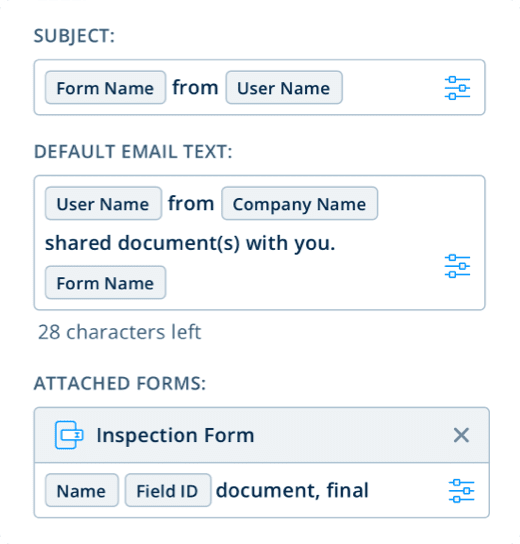Image resolution: width=520 pixels, height=544 pixels.
Task: Click the '28 characters left' counter
Action: coord(120,332)
